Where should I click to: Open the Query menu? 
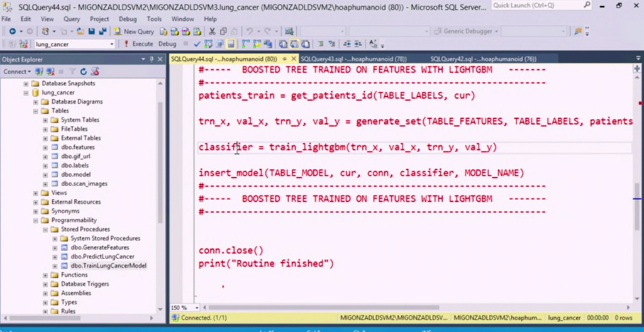[x=72, y=19]
